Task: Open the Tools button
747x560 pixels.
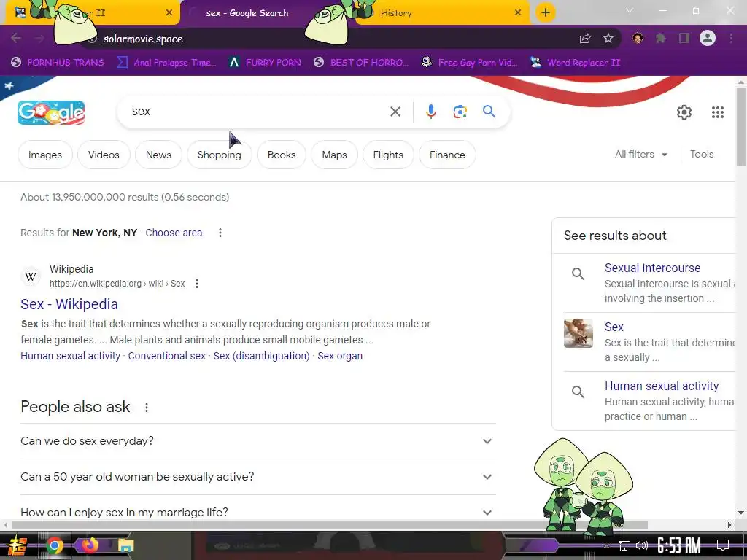Action: coord(701,155)
